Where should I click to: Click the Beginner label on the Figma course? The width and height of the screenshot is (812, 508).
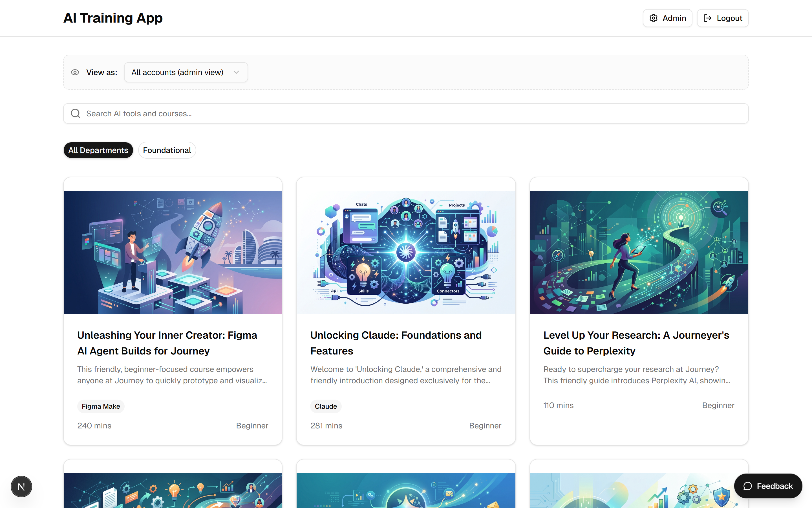pos(252,426)
